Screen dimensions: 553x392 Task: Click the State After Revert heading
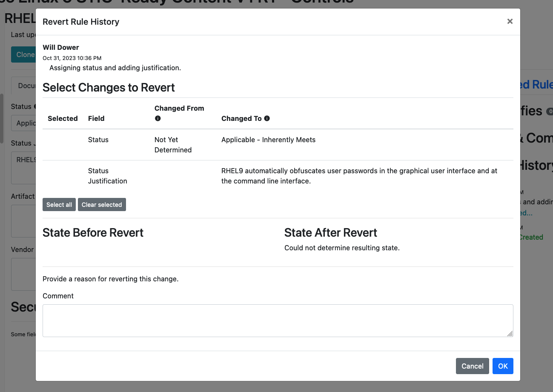331,232
